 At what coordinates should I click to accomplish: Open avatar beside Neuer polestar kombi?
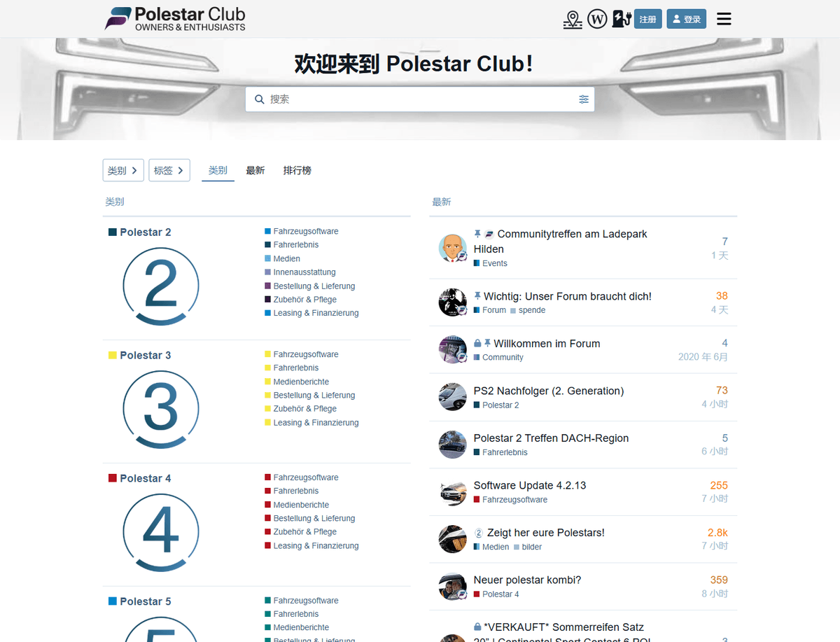tap(453, 586)
